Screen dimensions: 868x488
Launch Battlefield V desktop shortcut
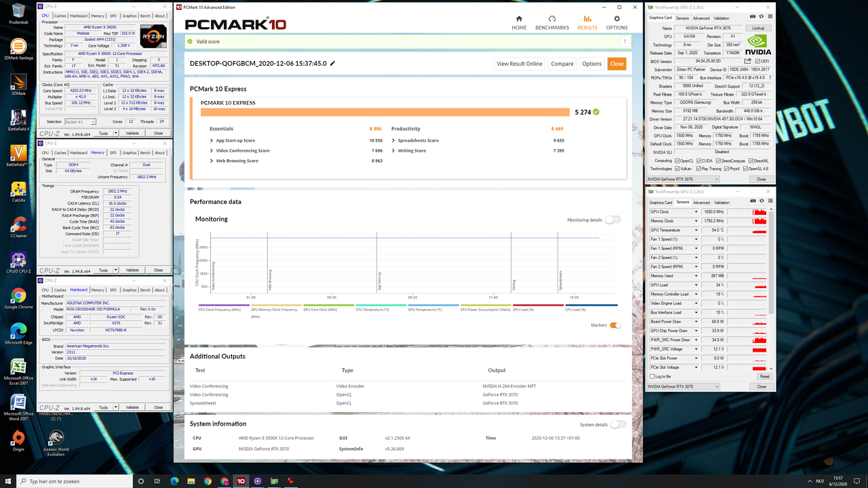tap(18, 156)
